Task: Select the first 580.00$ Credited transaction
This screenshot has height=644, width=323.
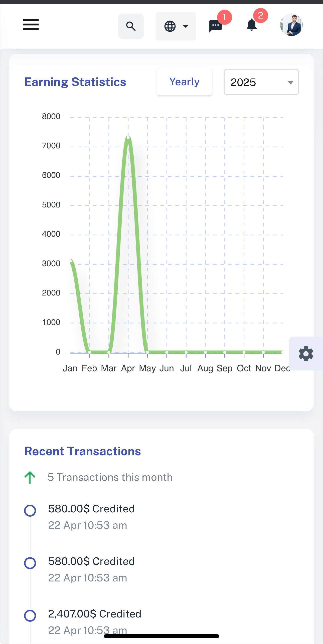Action: point(91,509)
